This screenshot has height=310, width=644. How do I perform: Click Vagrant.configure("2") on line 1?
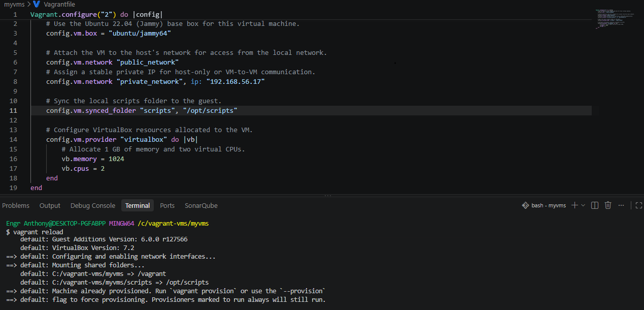(74, 14)
